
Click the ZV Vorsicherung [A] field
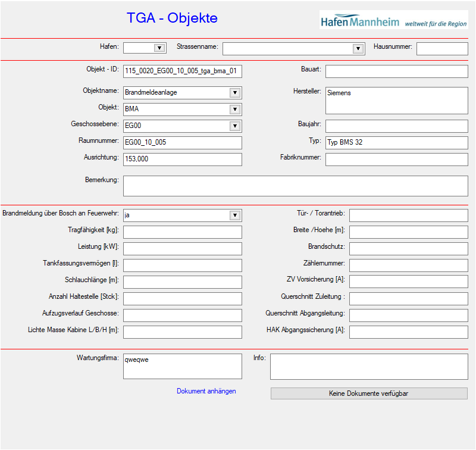coord(408,282)
